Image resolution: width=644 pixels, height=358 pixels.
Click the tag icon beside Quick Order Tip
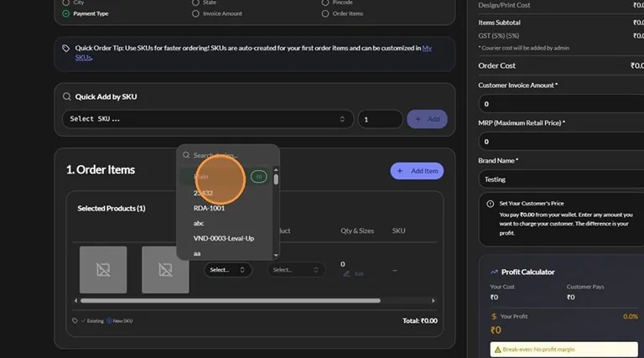pos(65,49)
